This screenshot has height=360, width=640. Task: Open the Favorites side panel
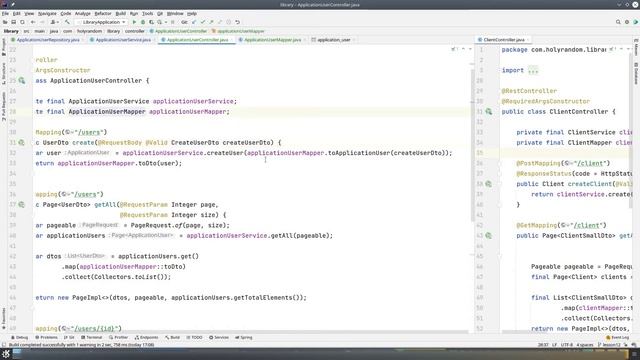[4, 319]
